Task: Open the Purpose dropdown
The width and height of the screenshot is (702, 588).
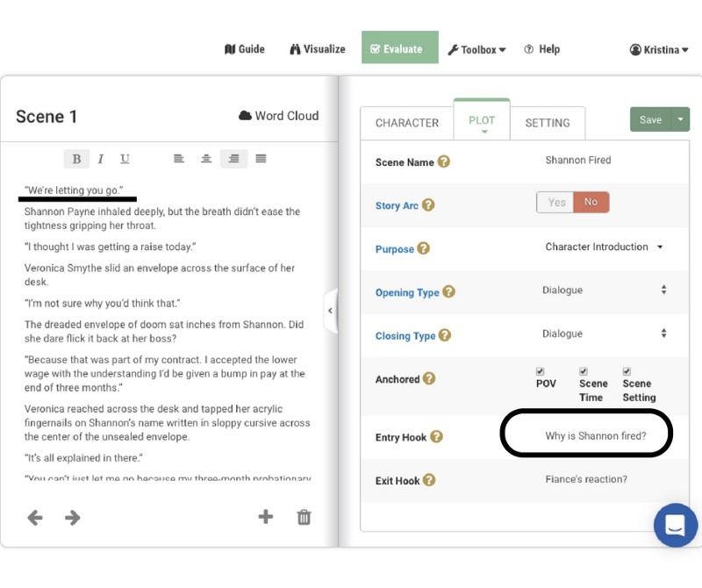Action: point(604,247)
